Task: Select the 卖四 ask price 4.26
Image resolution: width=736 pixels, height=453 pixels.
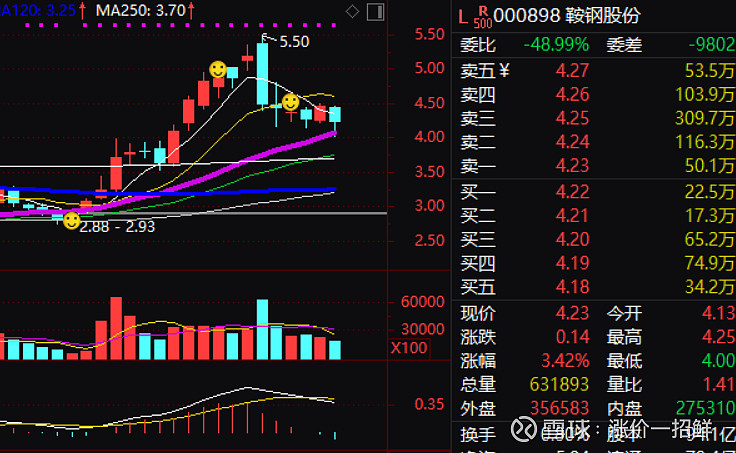Action: [572, 94]
